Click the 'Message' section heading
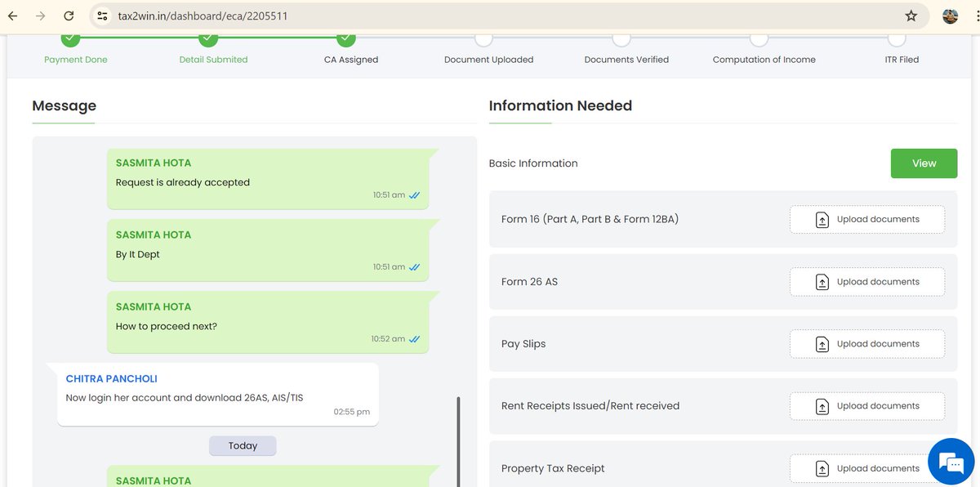Viewport: 980px width, 487px height. point(64,105)
